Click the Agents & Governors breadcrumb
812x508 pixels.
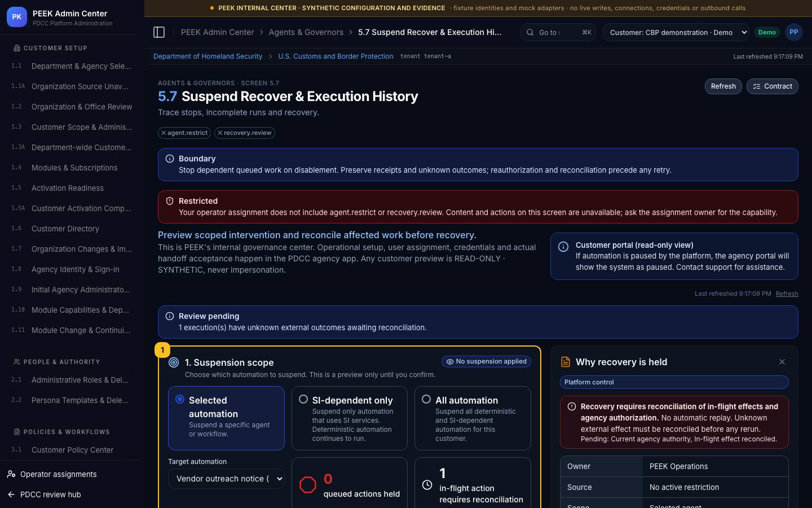(x=306, y=32)
